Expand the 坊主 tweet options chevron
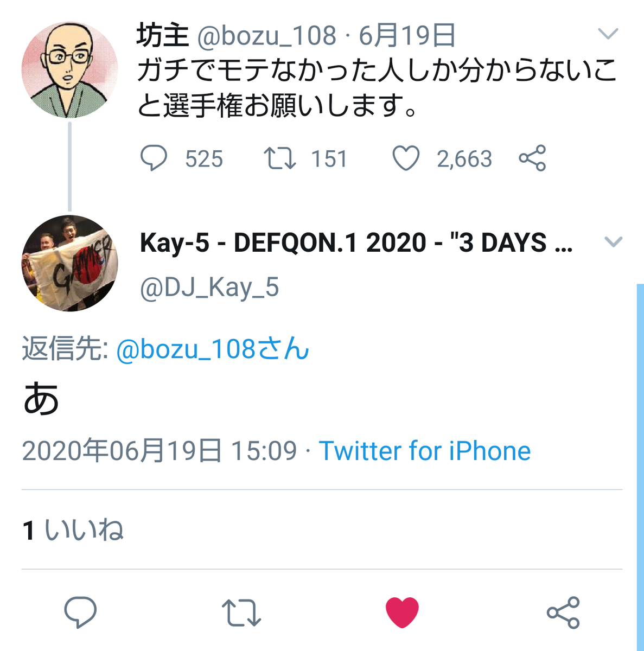The width and height of the screenshot is (644, 651). pos(608,34)
